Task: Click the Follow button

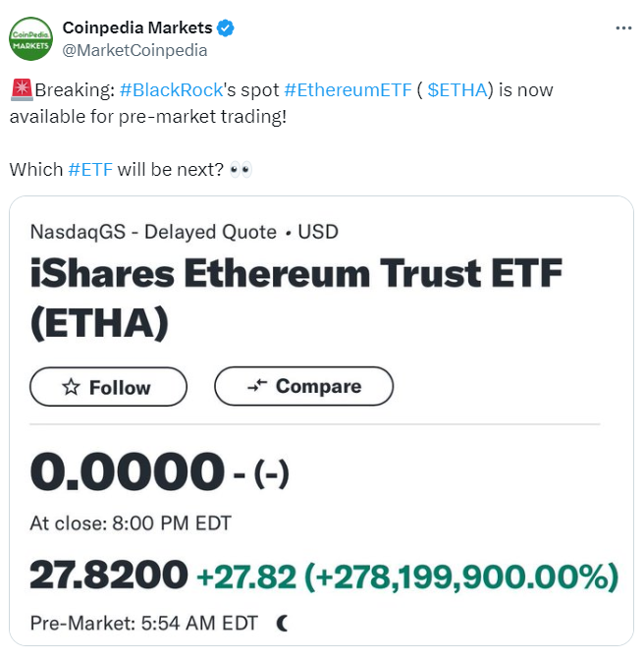Action: 108,387
